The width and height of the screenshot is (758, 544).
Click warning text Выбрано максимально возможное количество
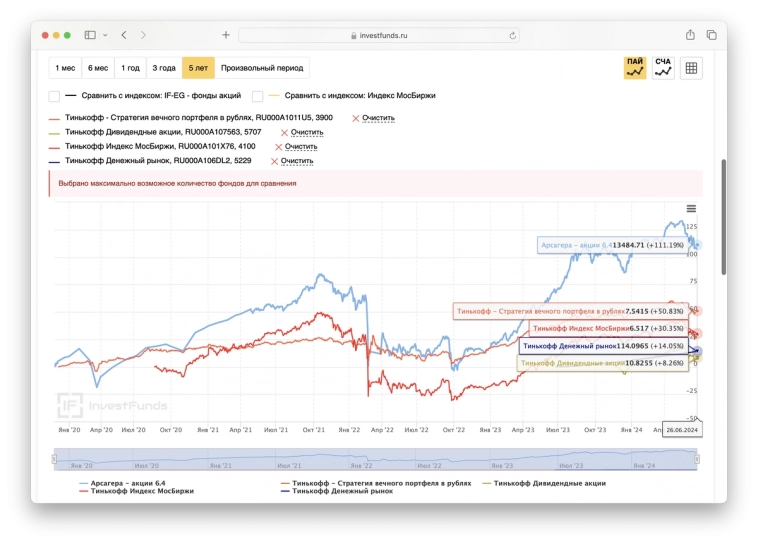[x=177, y=184]
